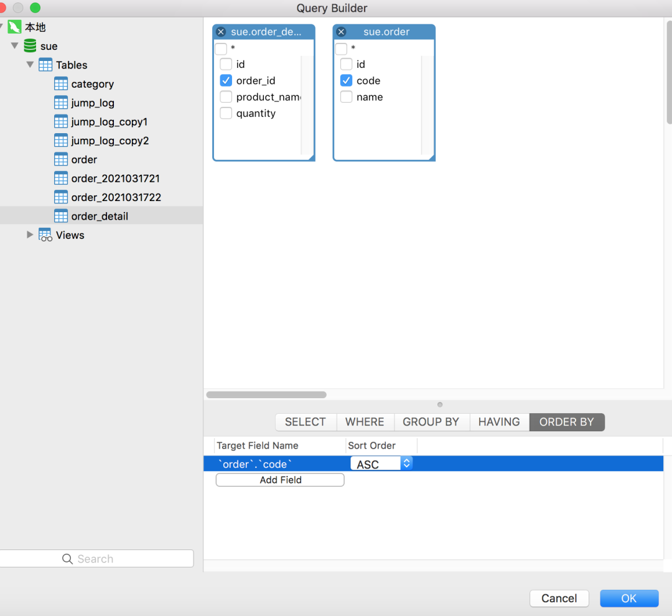Expand the Views tree node
This screenshot has height=616, width=672.
click(x=30, y=235)
